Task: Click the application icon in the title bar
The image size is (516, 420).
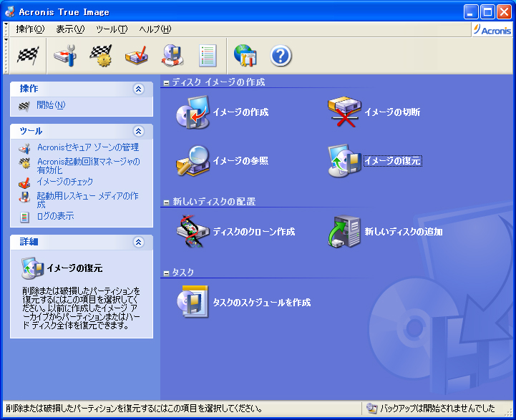Action: [x=10, y=11]
